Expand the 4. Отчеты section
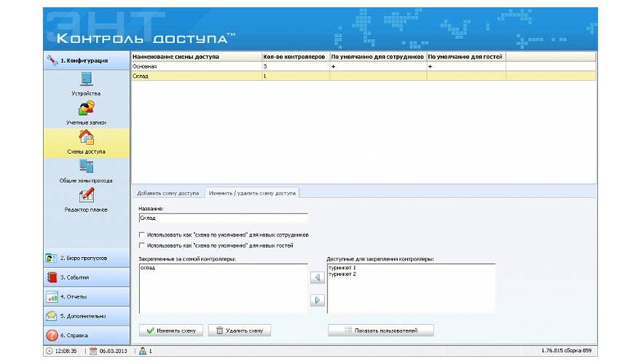 click(x=87, y=297)
